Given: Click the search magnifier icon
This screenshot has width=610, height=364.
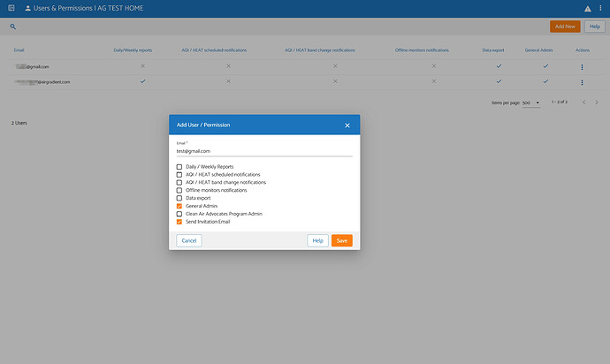Looking at the screenshot, I should pos(13,27).
